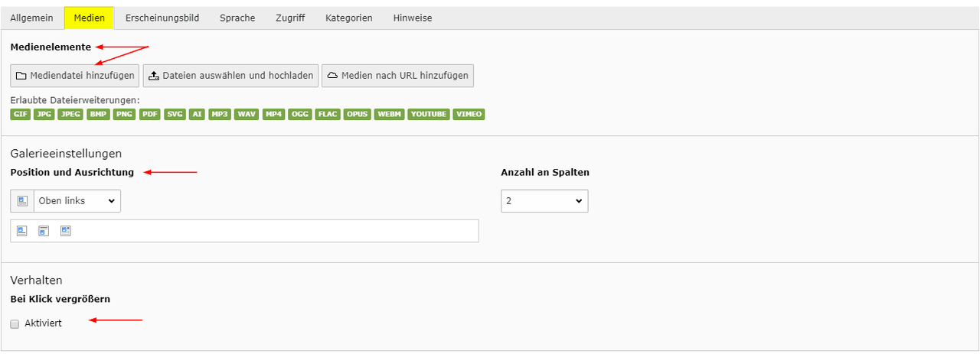Select the image-beside-text position icon
Image resolution: width=980 pixels, height=354 pixels.
pyautogui.click(x=65, y=231)
